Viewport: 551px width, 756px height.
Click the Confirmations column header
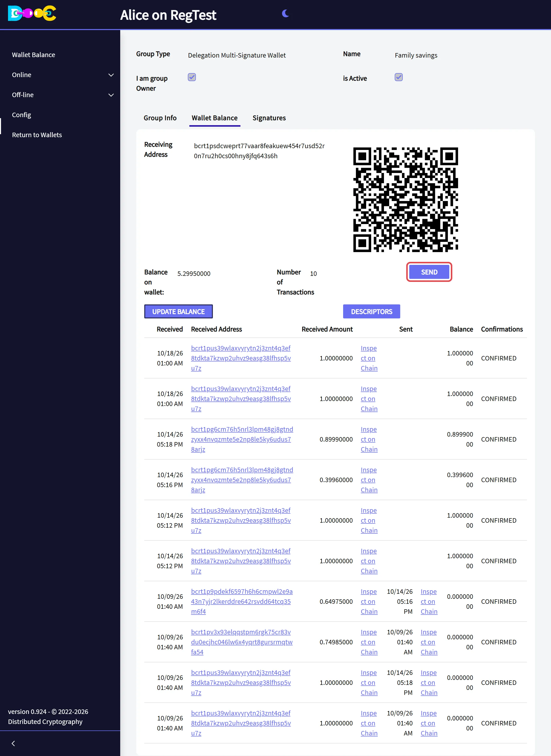coord(502,329)
